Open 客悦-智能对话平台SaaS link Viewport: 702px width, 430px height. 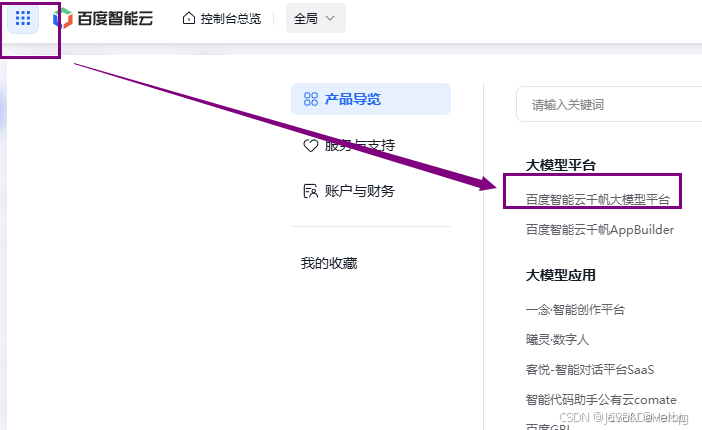590,370
